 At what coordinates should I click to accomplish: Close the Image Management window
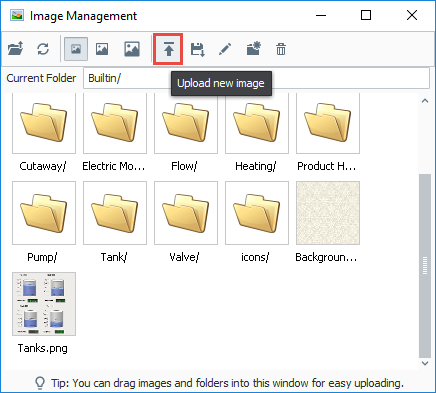[x=412, y=15]
